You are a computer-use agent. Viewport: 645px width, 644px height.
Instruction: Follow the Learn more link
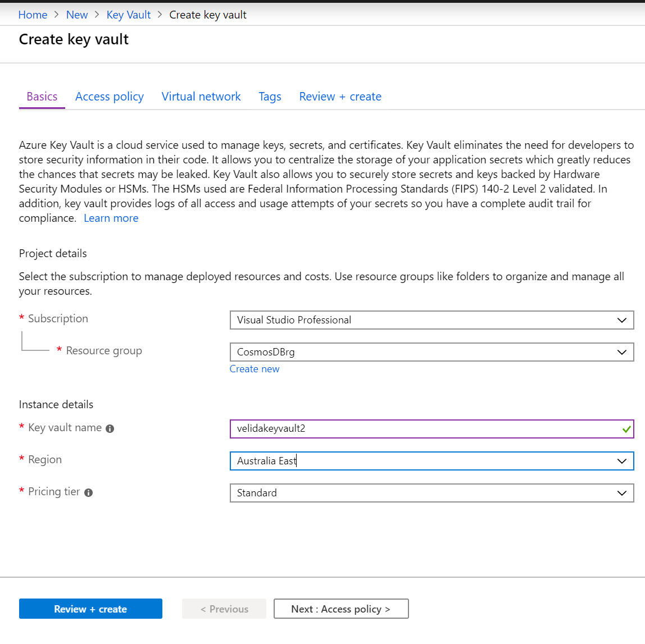[111, 218]
